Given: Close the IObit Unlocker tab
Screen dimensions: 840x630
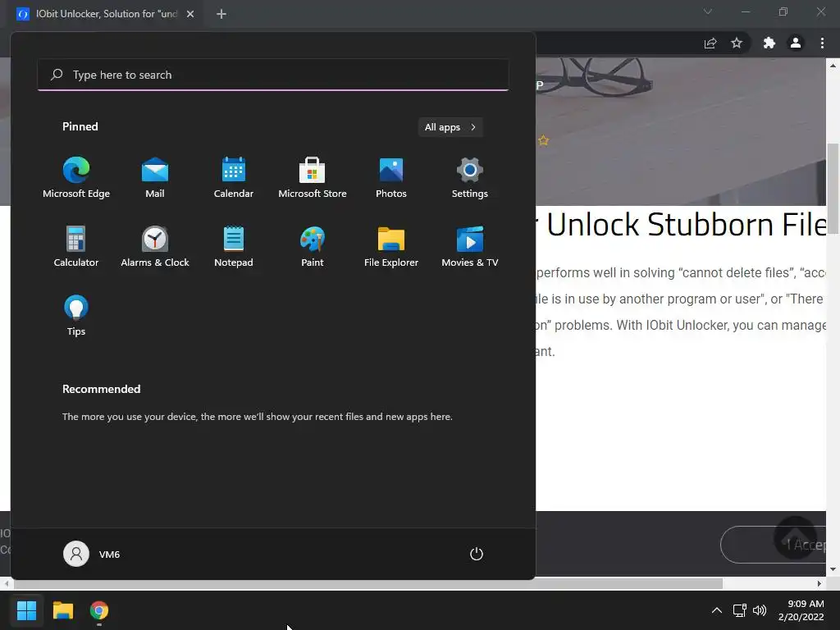Looking at the screenshot, I should (190, 14).
